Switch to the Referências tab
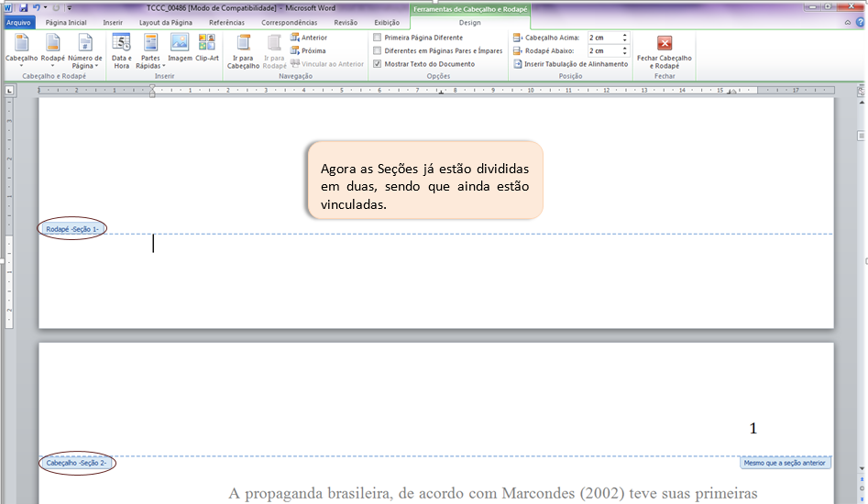The width and height of the screenshot is (868, 504). 226,22
